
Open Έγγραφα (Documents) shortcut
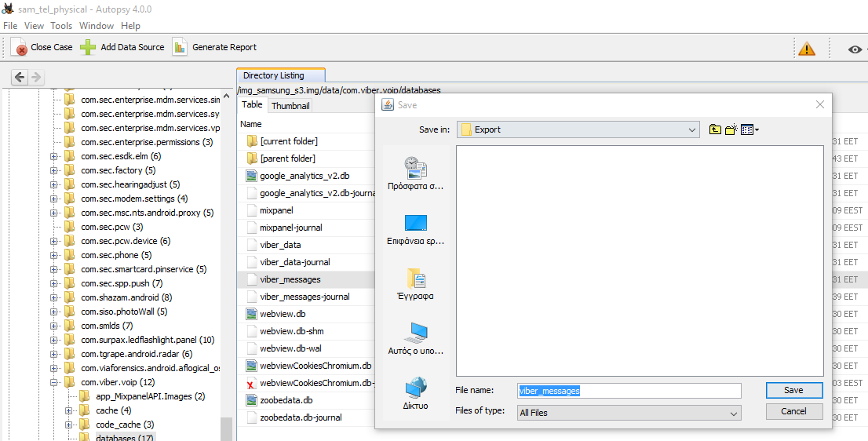click(416, 283)
